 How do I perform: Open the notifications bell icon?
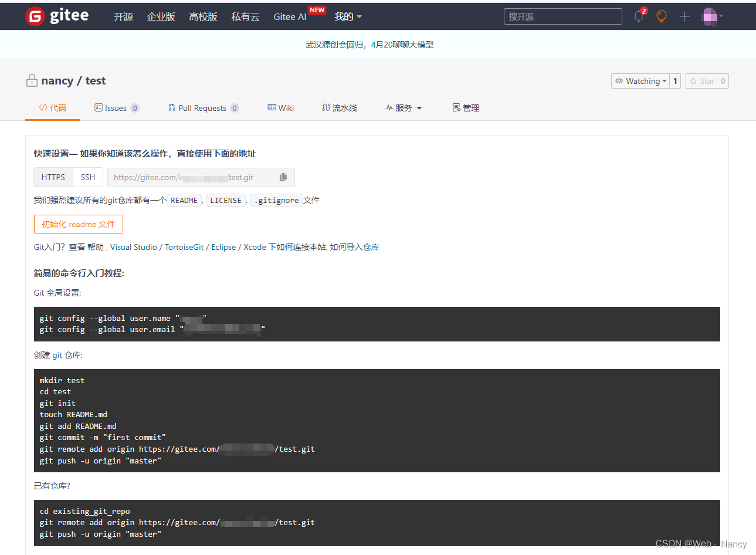tap(639, 16)
